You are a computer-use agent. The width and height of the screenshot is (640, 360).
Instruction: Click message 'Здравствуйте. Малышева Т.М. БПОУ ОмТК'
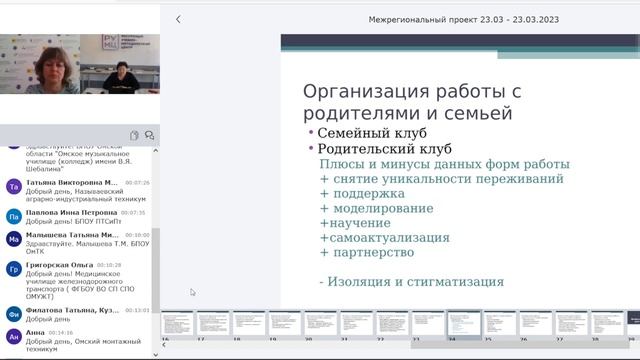click(x=87, y=247)
